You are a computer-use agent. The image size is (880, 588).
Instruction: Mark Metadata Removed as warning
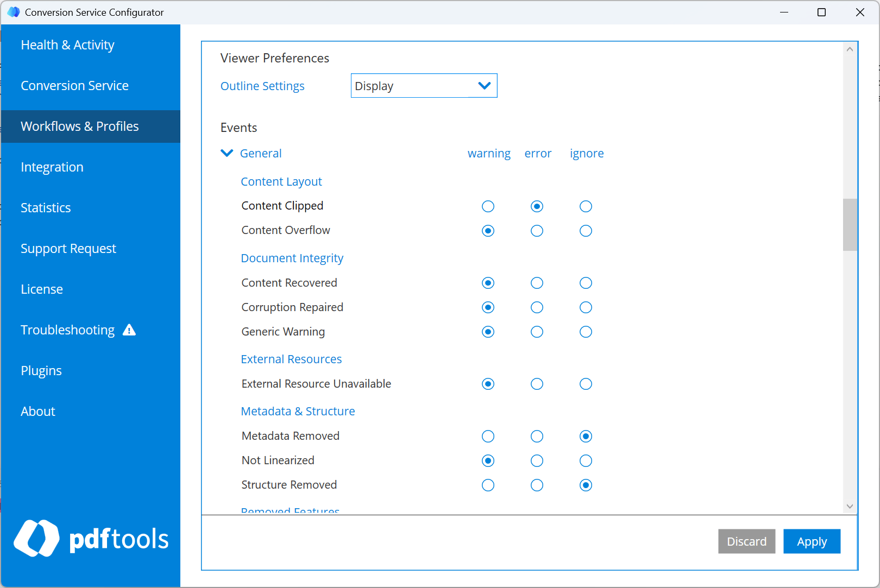(488, 436)
